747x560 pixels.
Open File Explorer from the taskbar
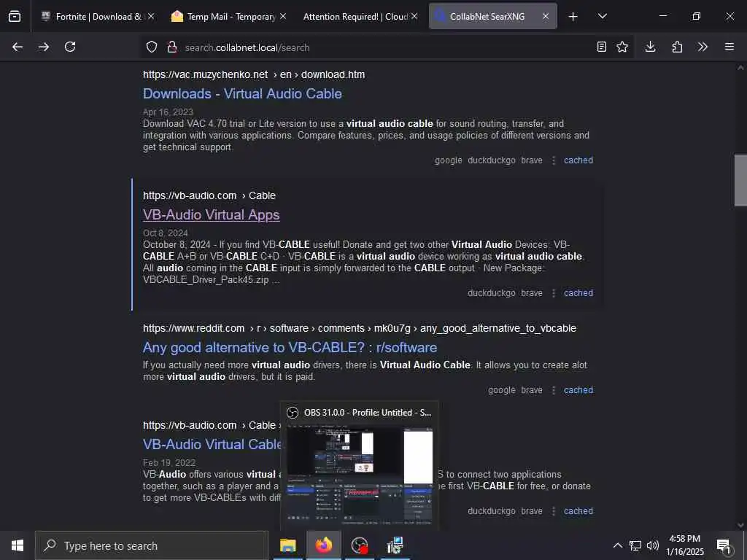point(287,545)
